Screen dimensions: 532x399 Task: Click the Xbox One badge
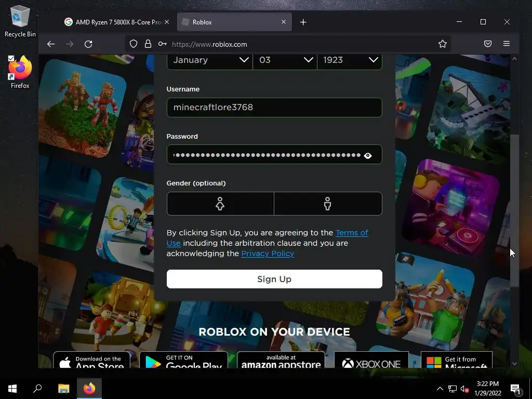(371, 361)
